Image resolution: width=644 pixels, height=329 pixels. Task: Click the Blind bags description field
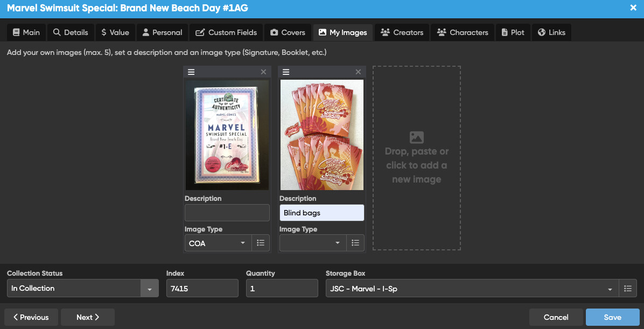[x=322, y=213]
